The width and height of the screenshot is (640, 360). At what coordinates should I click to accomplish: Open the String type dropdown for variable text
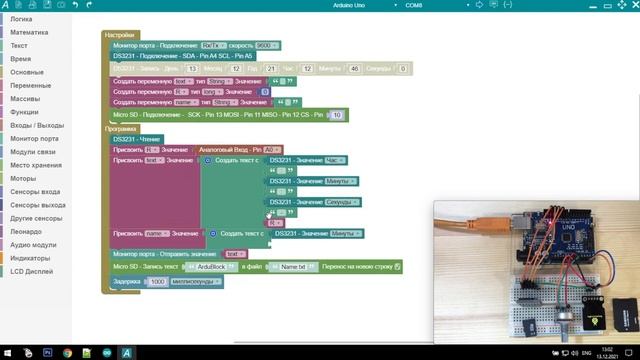[x=220, y=82]
